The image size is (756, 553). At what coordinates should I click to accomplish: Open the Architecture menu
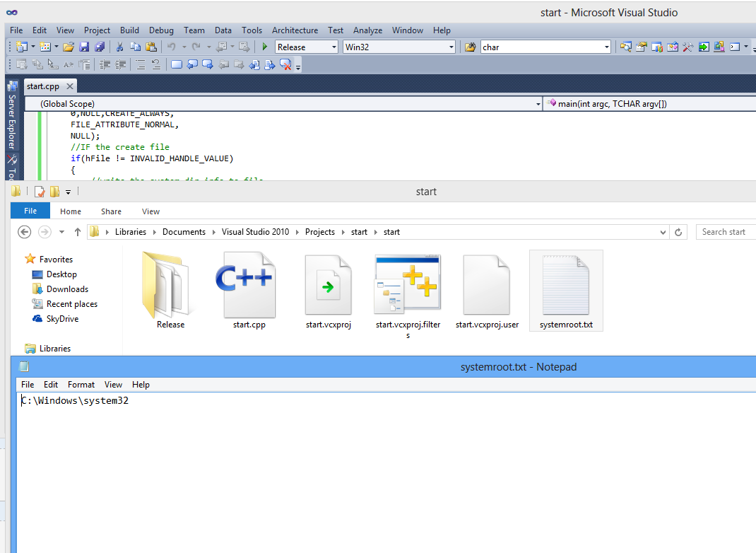[x=295, y=30]
